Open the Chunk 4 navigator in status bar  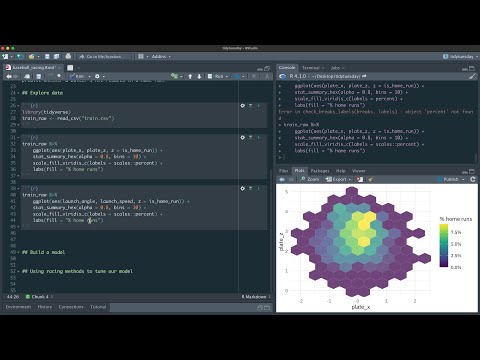coord(39,297)
